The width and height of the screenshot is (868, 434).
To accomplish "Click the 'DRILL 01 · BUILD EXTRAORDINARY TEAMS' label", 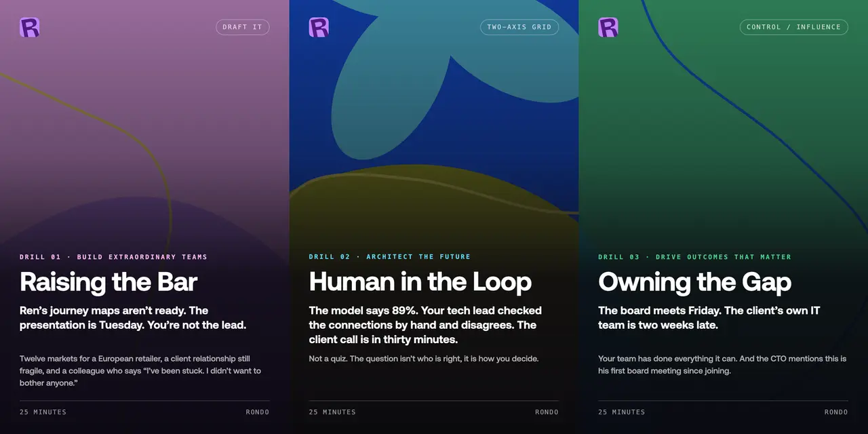I will (113, 257).
